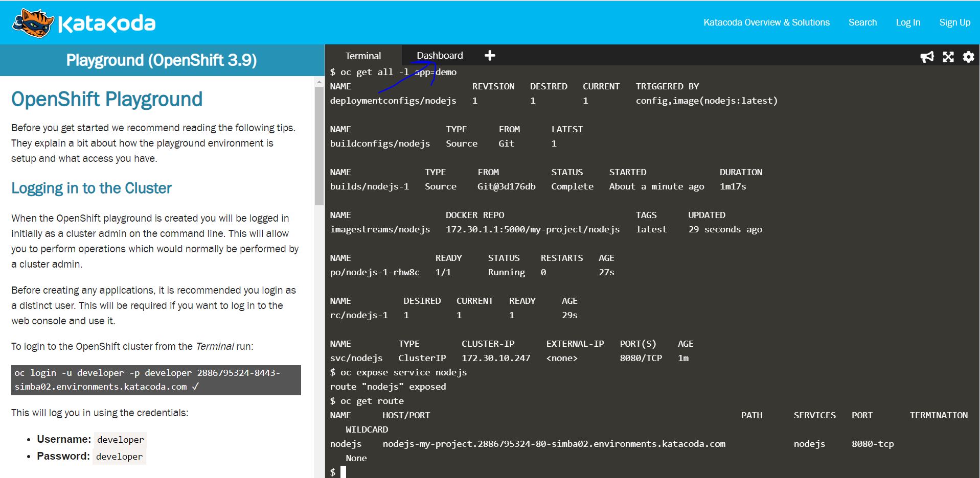Click buildconfigs/nodejs in terminal output

tap(380, 144)
